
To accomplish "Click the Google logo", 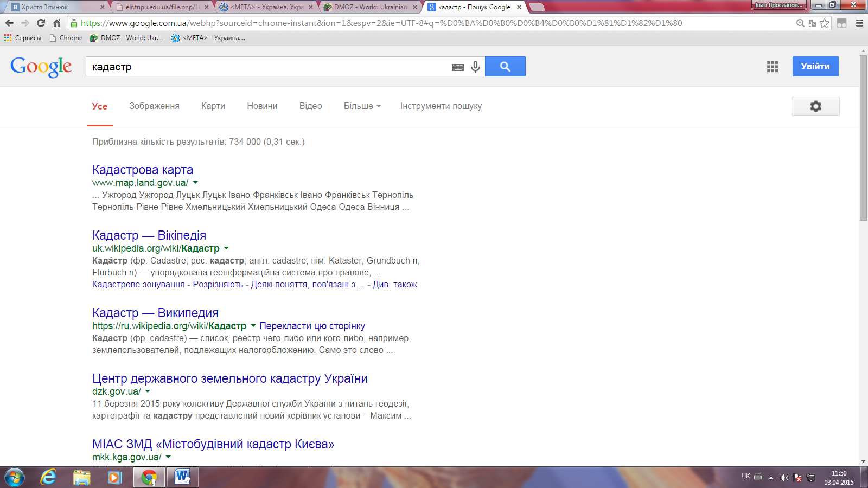I will pos(41,67).
